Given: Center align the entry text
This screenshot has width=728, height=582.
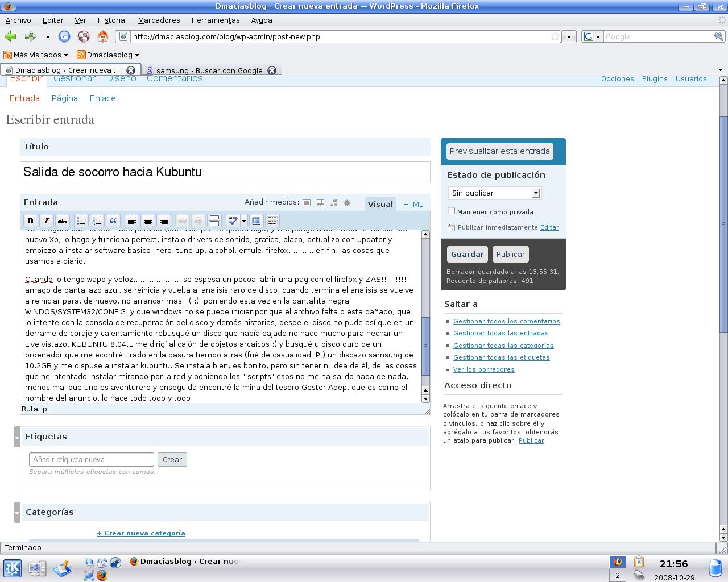Looking at the screenshot, I should point(147,221).
